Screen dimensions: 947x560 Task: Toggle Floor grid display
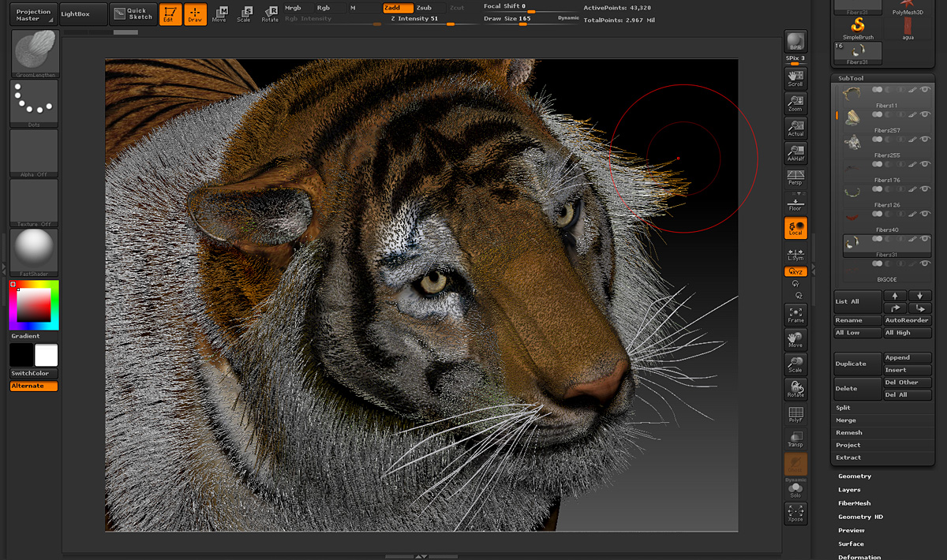coord(795,202)
